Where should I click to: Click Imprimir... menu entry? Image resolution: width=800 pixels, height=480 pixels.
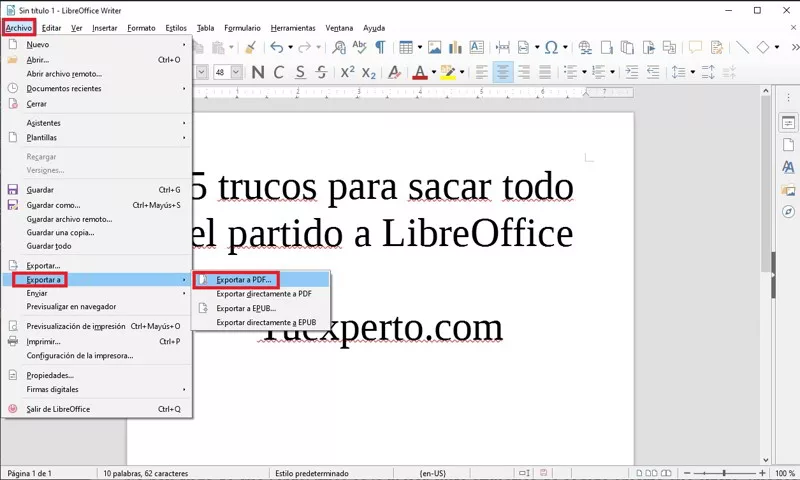click(96, 341)
